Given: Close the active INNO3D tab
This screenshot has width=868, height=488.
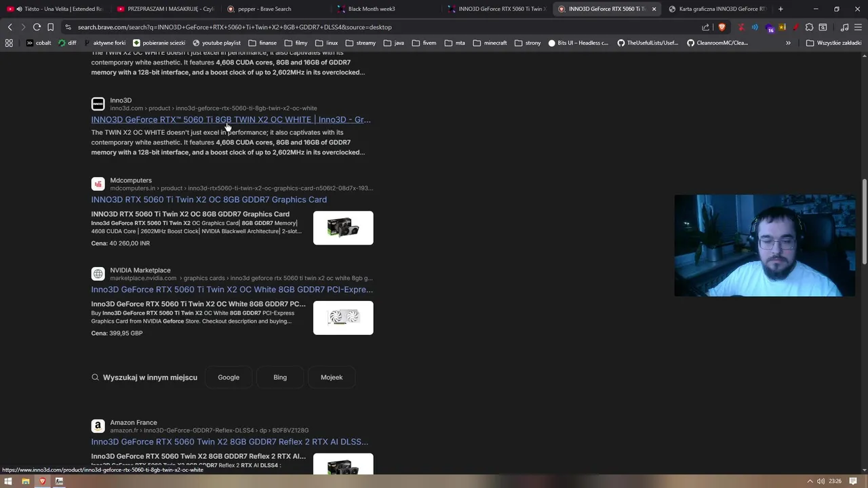Looking at the screenshot, I should tap(654, 9).
